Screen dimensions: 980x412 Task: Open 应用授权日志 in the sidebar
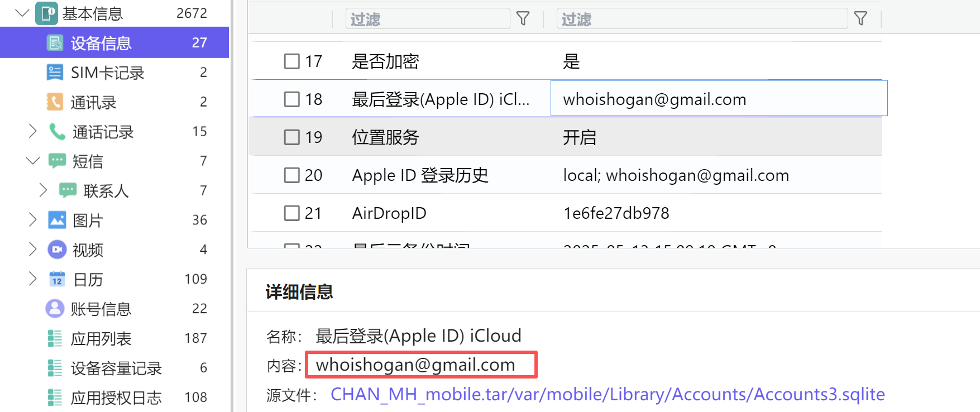coord(116,397)
